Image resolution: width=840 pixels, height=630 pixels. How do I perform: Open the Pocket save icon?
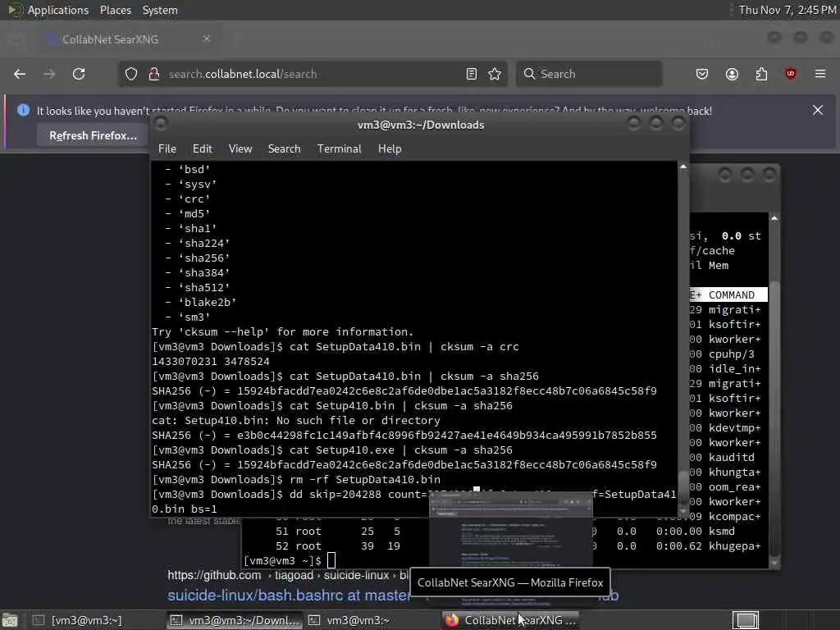point(702,74)
